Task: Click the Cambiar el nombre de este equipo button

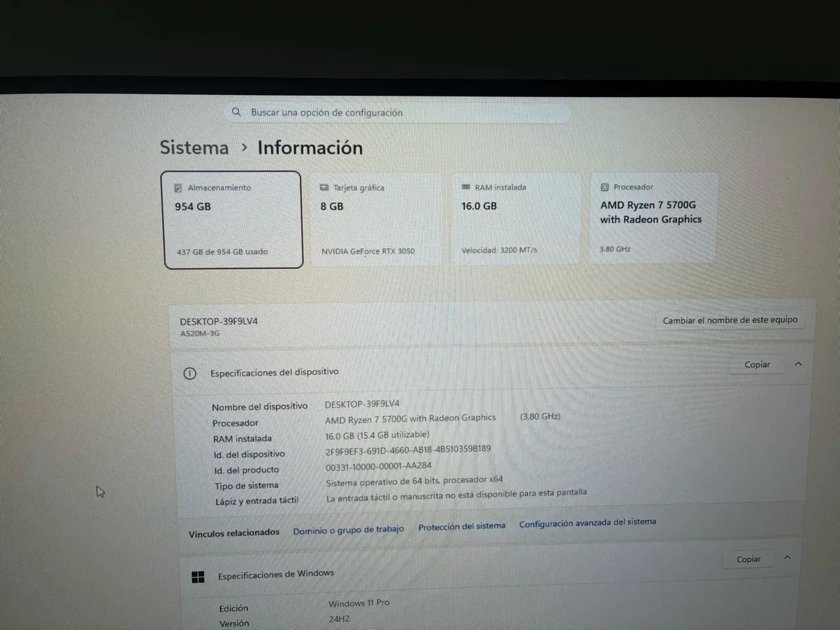Action: coord(730,320)
